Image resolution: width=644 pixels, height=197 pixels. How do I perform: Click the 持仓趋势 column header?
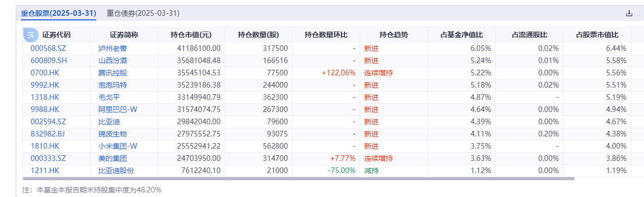click(394, 35)
